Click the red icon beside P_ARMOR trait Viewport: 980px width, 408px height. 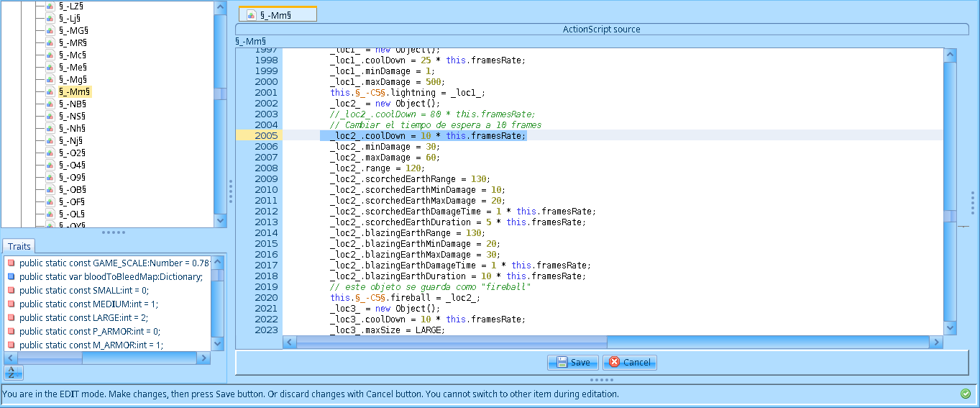pos(11,331)
